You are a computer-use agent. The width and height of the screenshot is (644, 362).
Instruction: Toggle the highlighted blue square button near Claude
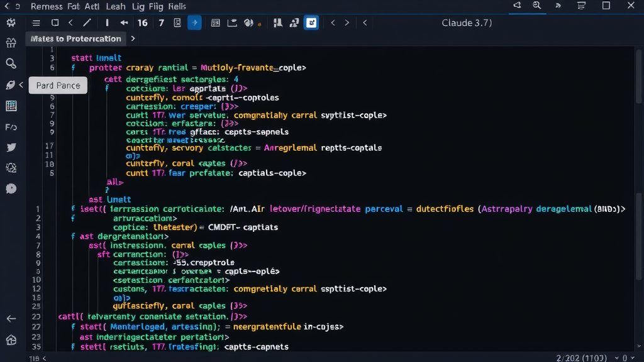[311, 23]
